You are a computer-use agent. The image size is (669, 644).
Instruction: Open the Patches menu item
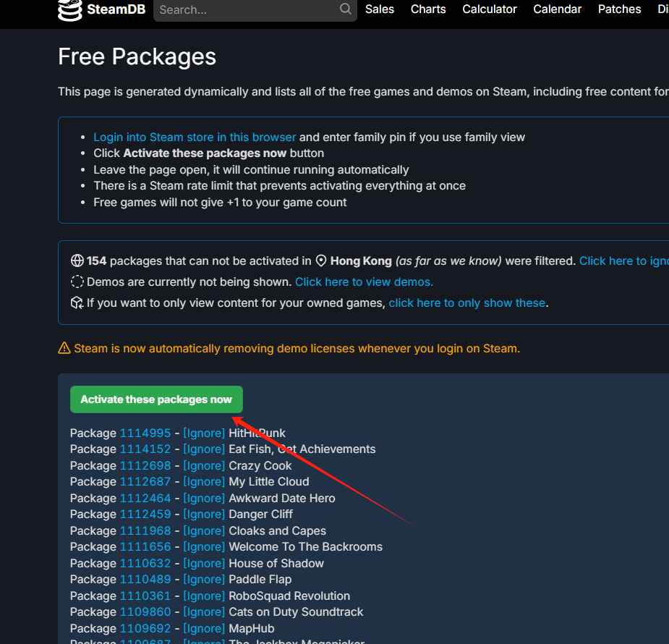point(620,9)
